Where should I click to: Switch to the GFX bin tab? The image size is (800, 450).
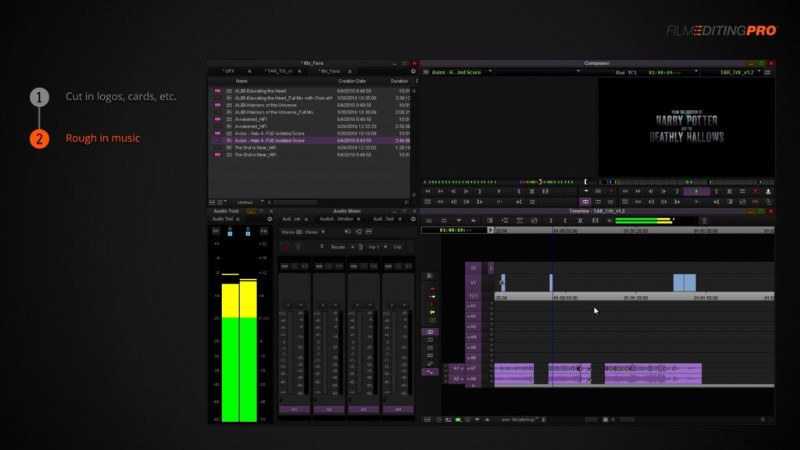[230, 71]
